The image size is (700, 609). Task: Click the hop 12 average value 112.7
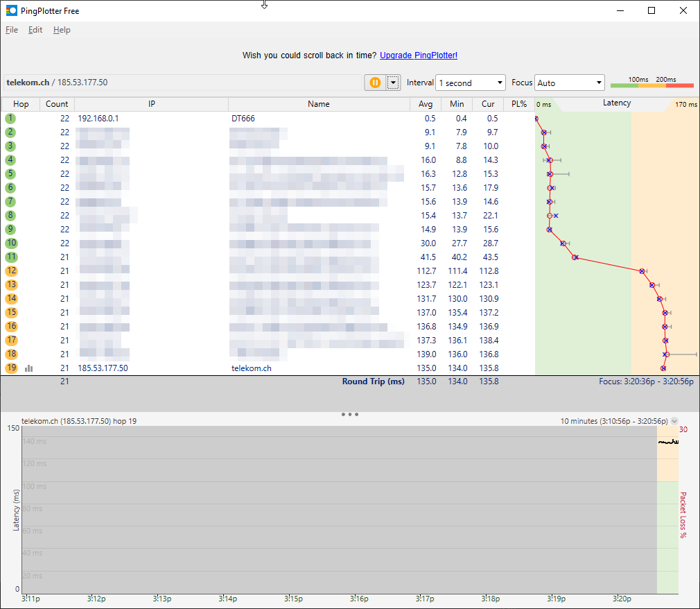coord(426,271)
